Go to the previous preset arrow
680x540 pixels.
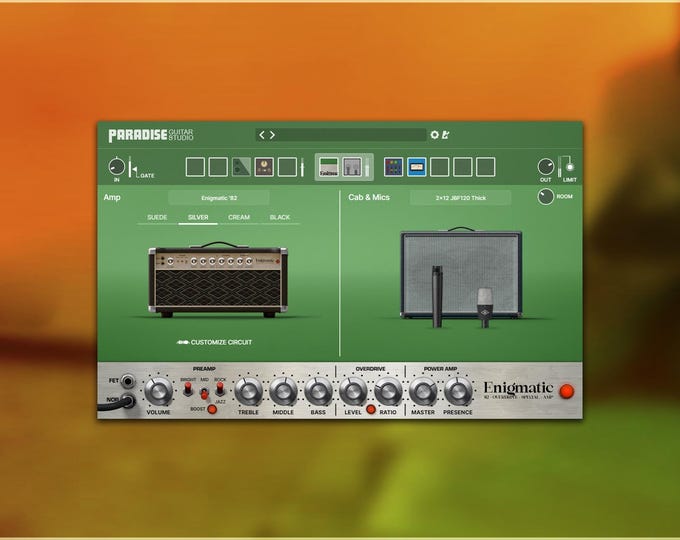[262, 135]
